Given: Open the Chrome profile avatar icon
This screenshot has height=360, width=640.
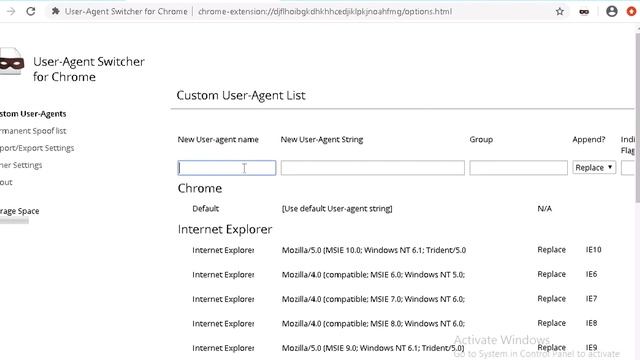Looking at the screenshot, I should coord(611,11).
